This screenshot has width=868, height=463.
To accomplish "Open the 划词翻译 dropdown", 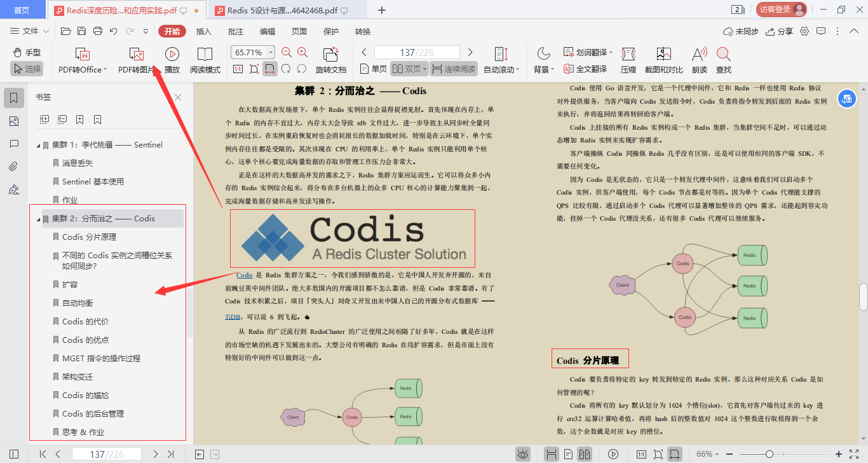I will [588, 53].
